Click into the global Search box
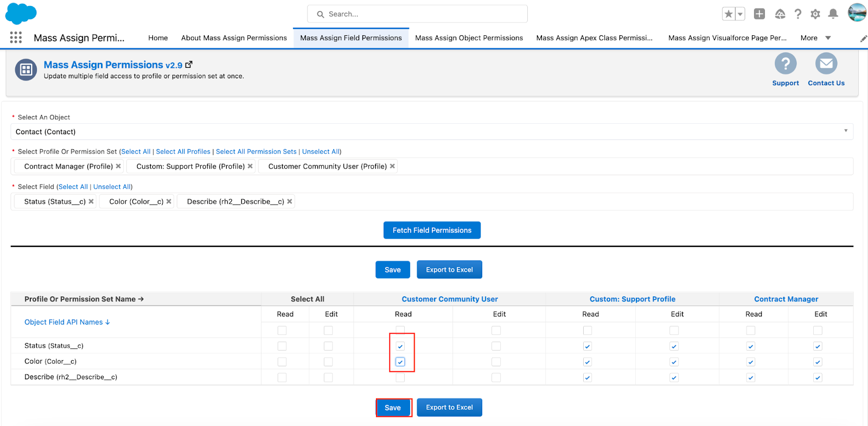 pyautogui.click(x=417, y=14)
